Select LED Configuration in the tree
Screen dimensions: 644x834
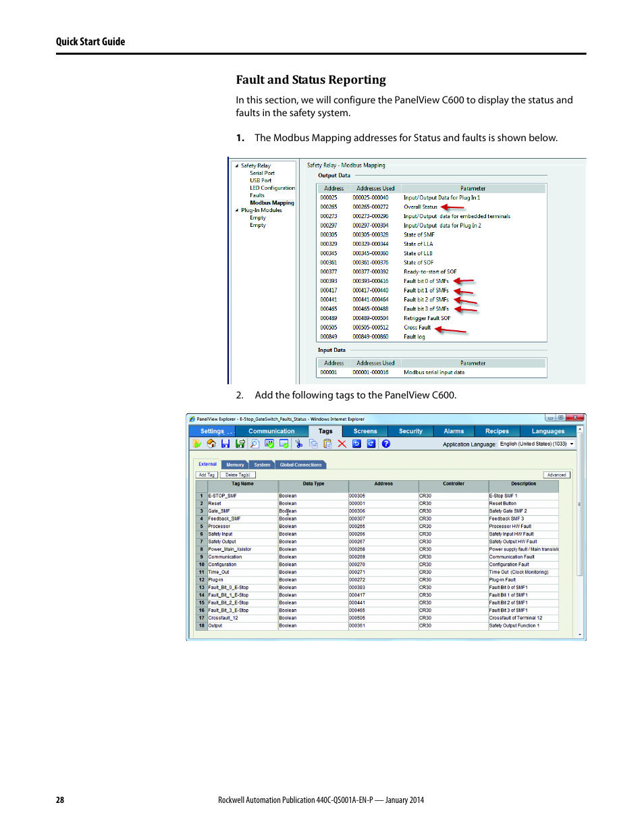[272, 188]
